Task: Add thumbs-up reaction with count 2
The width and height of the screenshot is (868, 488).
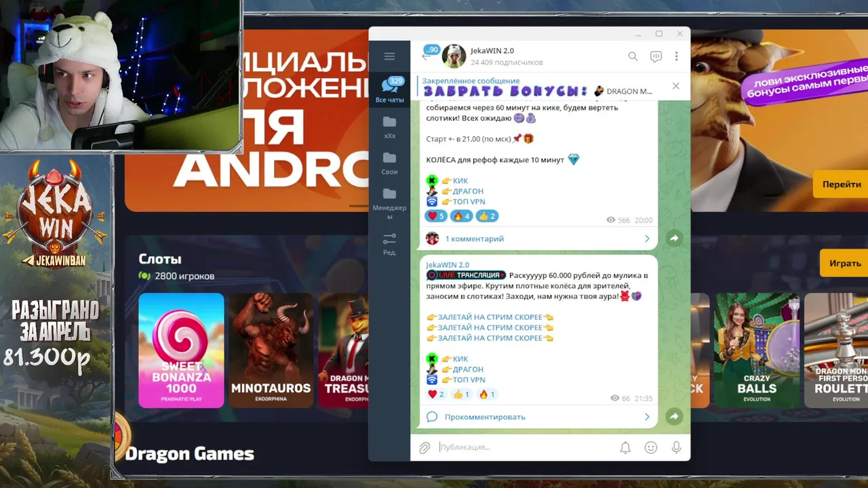Action: 487,216
